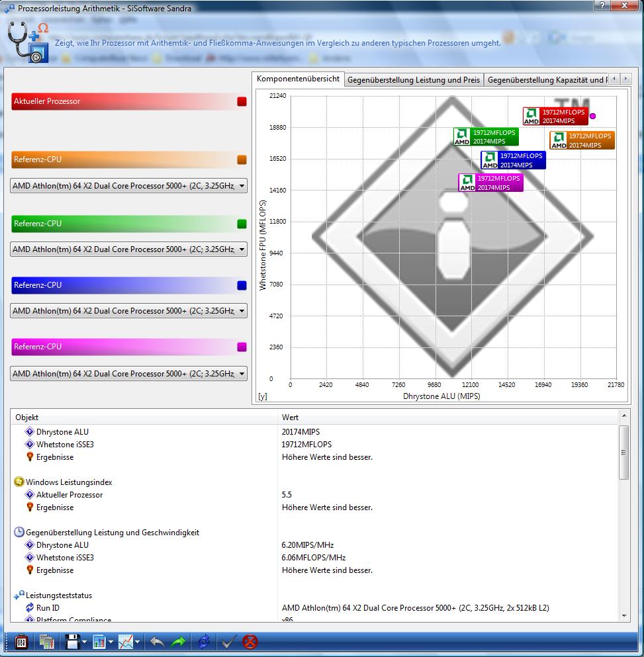Click the orange AMD result label in chart
The height and width of the screenshot is (657, 644).
pos(582,140)
